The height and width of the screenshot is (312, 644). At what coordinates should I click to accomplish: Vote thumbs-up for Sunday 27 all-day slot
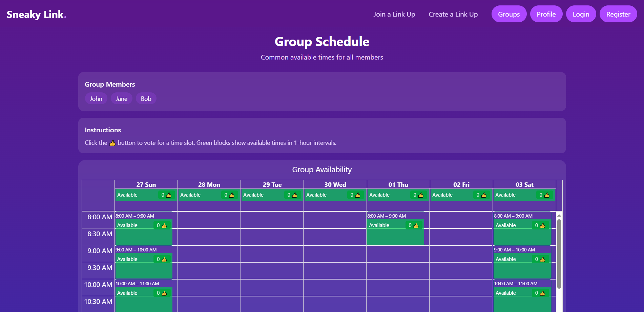click(166, 195)
